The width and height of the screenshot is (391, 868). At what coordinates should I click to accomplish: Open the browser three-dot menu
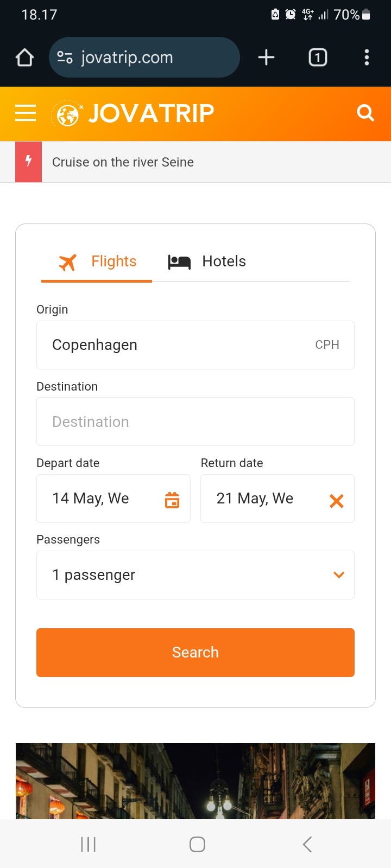coord(367,58)
